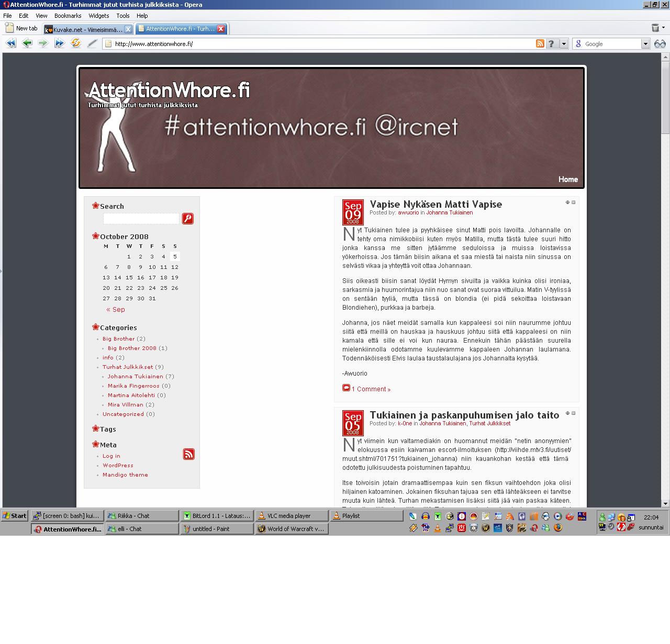Click the red search submit button in sidebar

[x=187, y=219]
